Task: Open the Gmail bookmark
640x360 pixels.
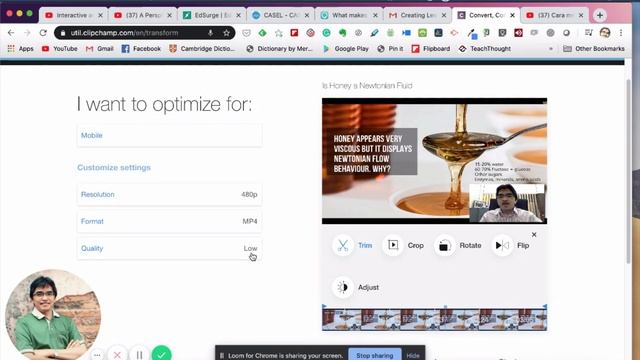Action: [100, 49]
